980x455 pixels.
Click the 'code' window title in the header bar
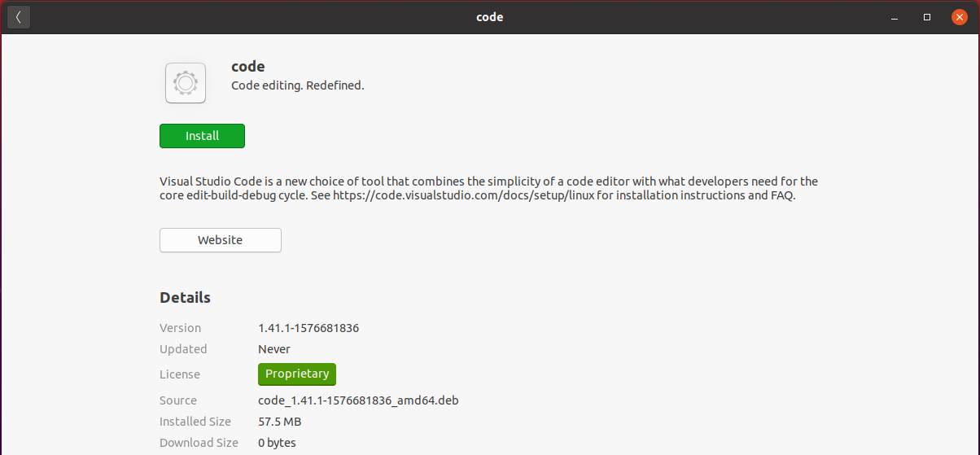(x=489, y=17)
